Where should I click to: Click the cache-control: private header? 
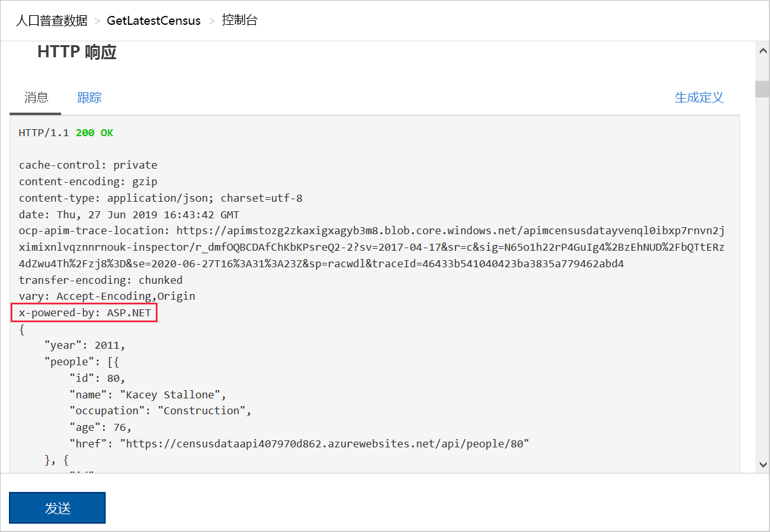(x=88, y=165)
